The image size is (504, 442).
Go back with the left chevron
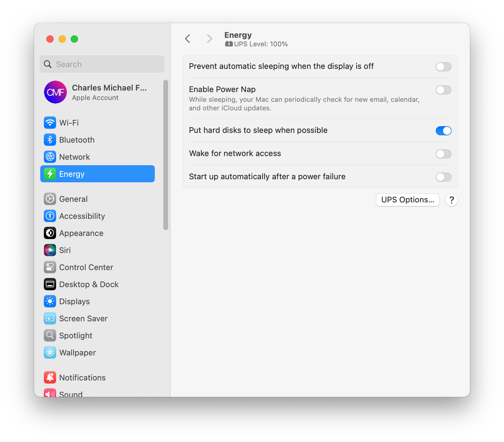point(188,39)
